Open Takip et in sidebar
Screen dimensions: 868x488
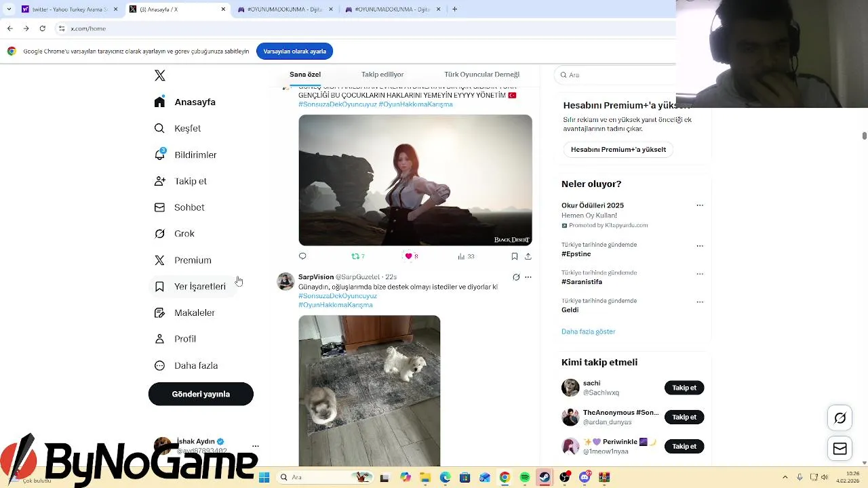[x=180, y=182]
